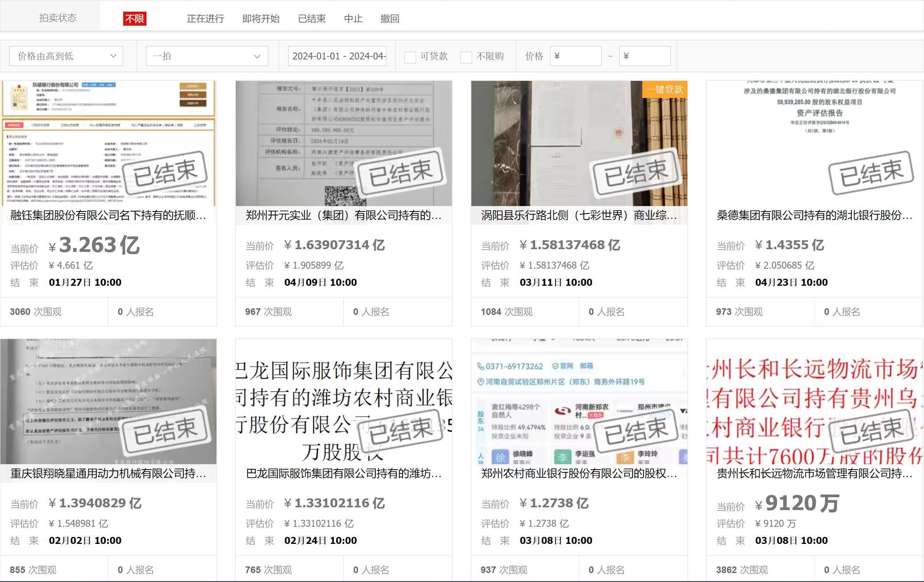Screen dimensions: 924x582
Task: Select the 不限 auction status filter
Action: pyautogui.click(x=135, y=19)
